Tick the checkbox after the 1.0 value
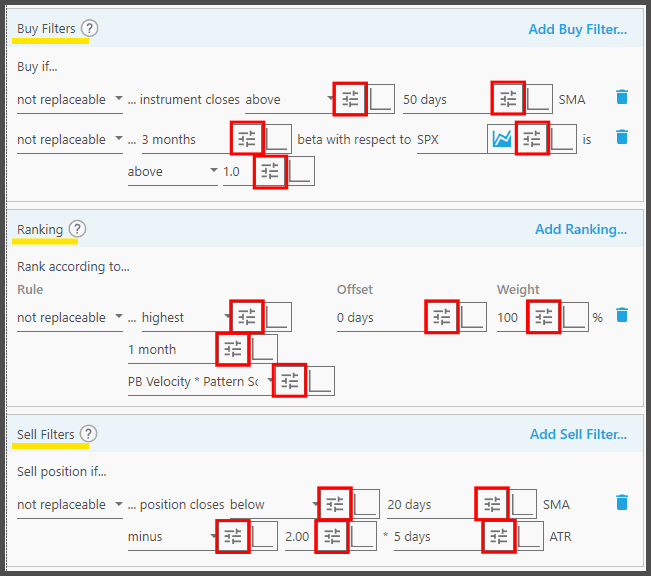The width and height of the screenshot is (651, 576). [301, 171]
